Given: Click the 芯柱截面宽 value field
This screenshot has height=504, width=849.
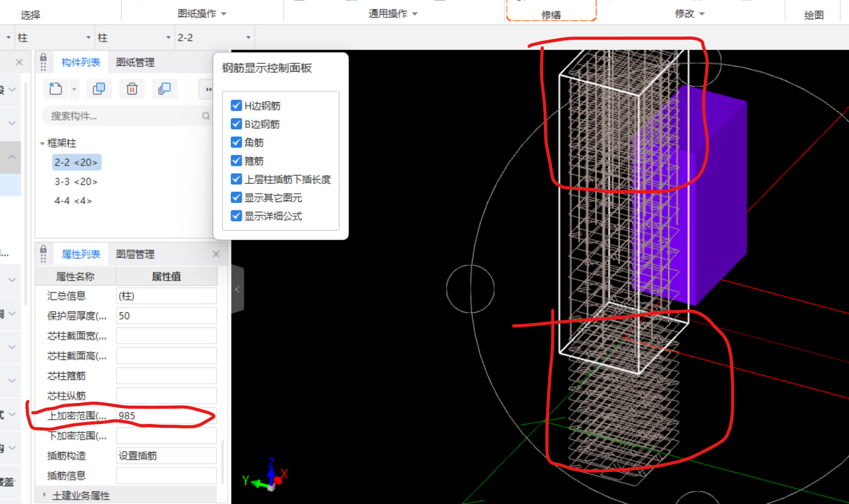Looking at the screenshot, I should pos(166,336).
